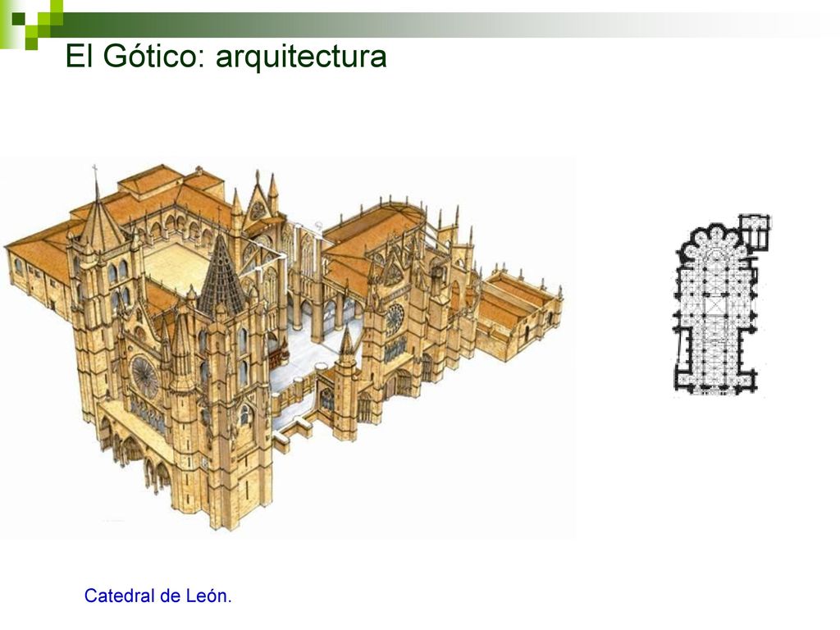Image resolution: width=840 pixels, height=630 pixels.
Task: Select the title 'El Gótico: arquitectura'
Action: (226, 57)
